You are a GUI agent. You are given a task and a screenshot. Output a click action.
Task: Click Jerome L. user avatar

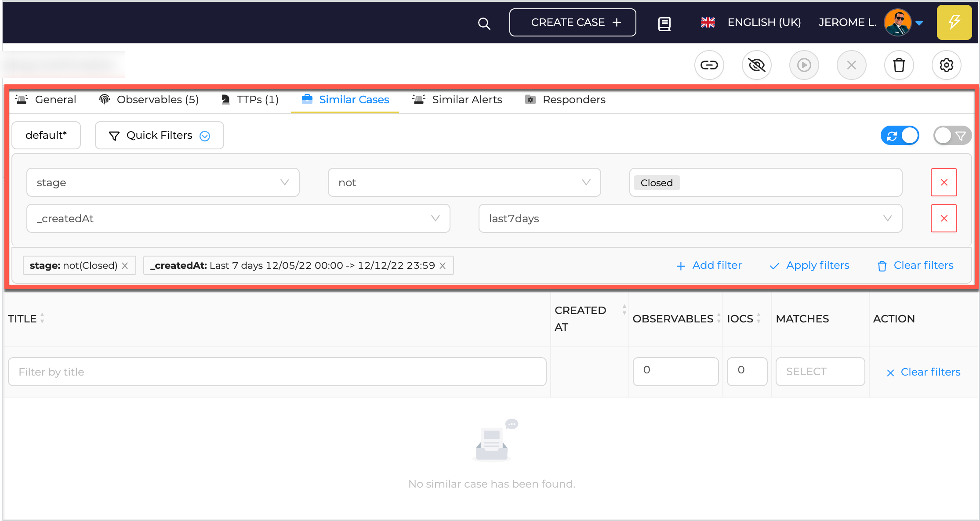[x=897, y=22]
